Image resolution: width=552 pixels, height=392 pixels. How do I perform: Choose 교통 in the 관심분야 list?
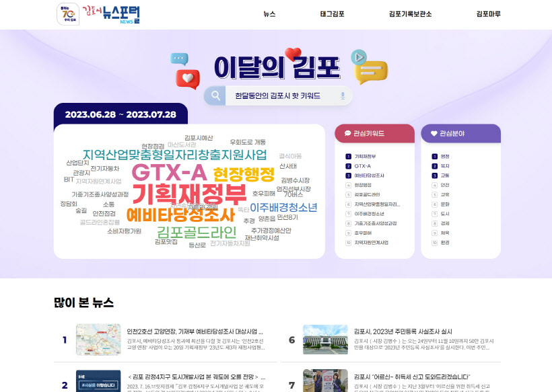445,175
